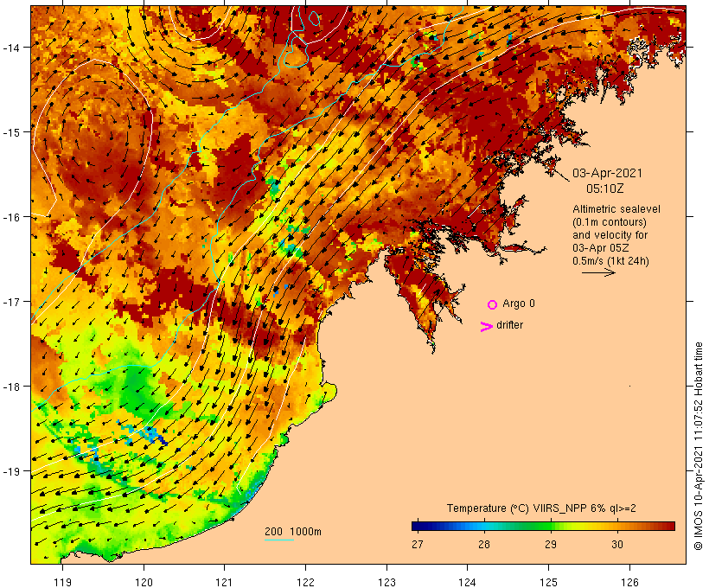Click the colorbar tick label 28
The height and width of the screenshot is (588, 709).
[x=484, y=544]
